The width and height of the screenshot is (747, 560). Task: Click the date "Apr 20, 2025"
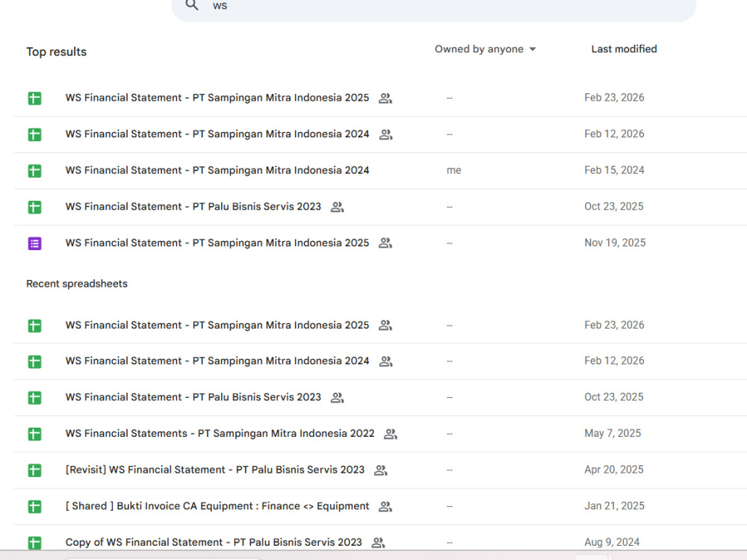[x=613, y=469]
